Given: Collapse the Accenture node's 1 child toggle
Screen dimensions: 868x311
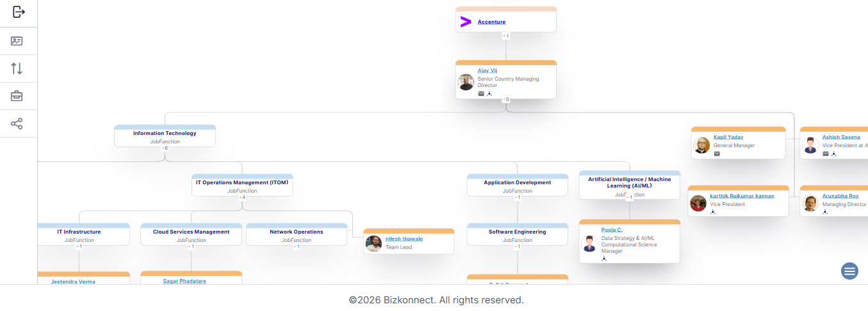Looking at the screenshot, I should pyautogui.click(x=505, y=36).
